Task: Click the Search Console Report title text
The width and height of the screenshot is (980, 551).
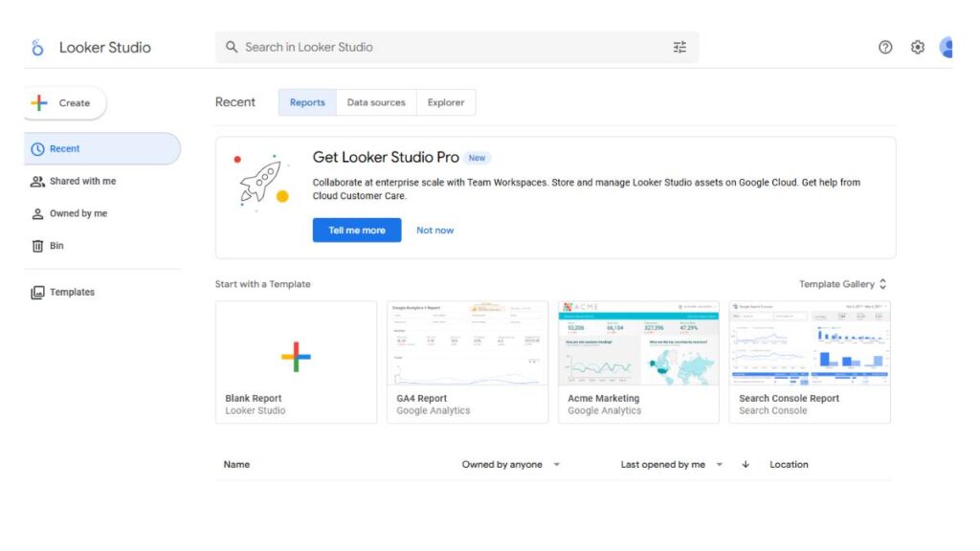Action: tap(789, 399)
